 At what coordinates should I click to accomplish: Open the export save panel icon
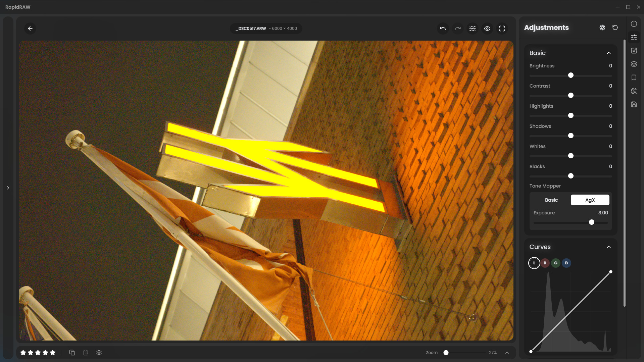634,104
